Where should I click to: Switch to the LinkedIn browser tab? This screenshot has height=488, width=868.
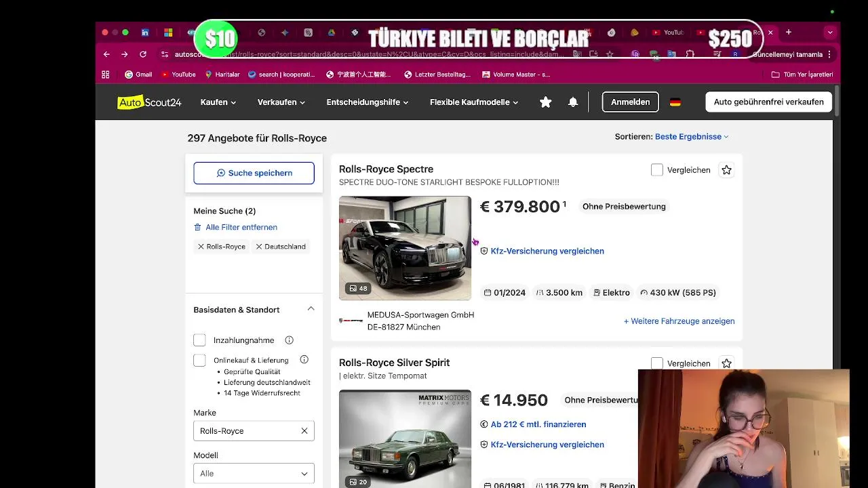pos(145,32)
